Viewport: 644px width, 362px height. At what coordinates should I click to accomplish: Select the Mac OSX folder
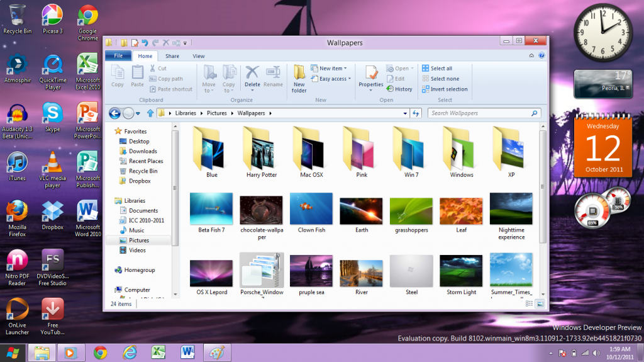click(x=311, y=152)
